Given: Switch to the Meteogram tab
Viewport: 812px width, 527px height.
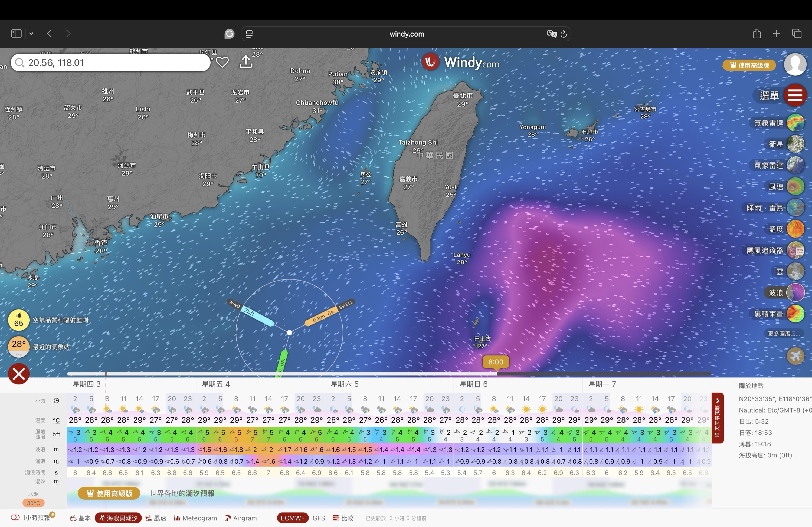Looking at the screenshot, I should [x=195, y=518].
